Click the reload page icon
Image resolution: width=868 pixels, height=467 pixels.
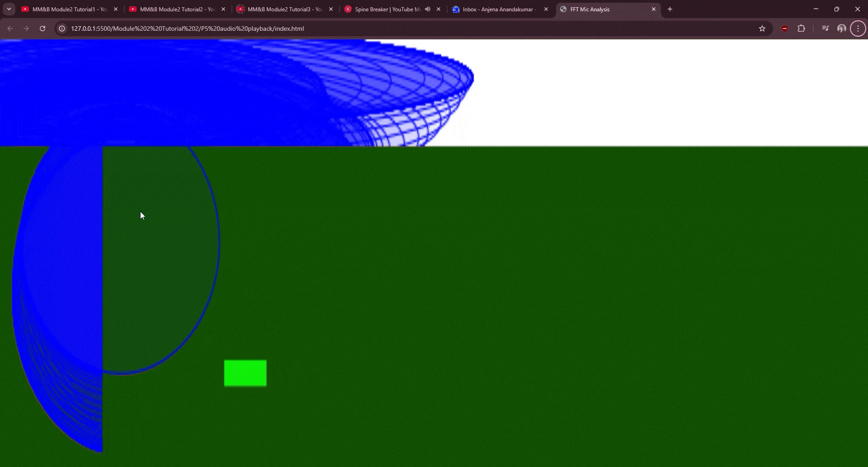(42, 28)
